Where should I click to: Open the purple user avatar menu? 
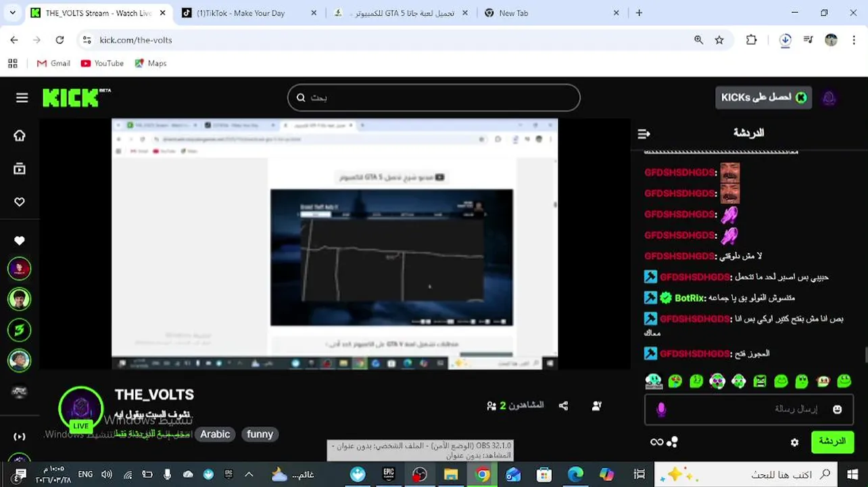pos(829,98)
